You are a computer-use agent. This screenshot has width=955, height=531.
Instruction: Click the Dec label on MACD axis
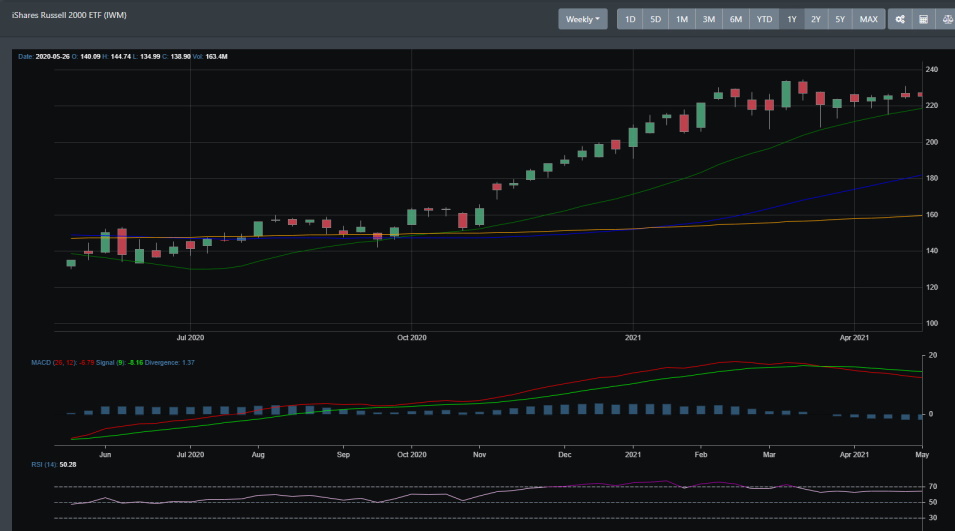565,454
